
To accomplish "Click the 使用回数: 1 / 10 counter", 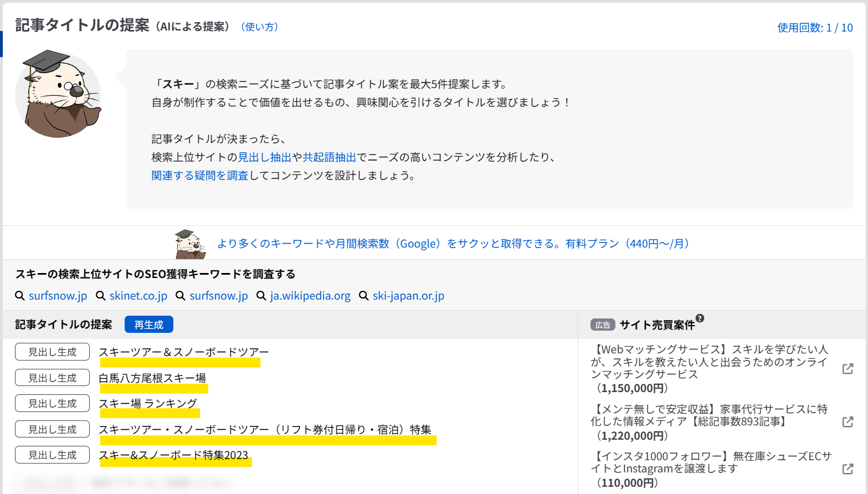I will coord(814,28).
